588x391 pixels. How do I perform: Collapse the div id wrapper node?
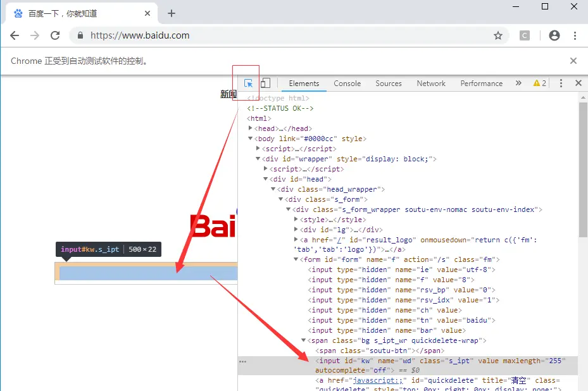coord(258,159)
